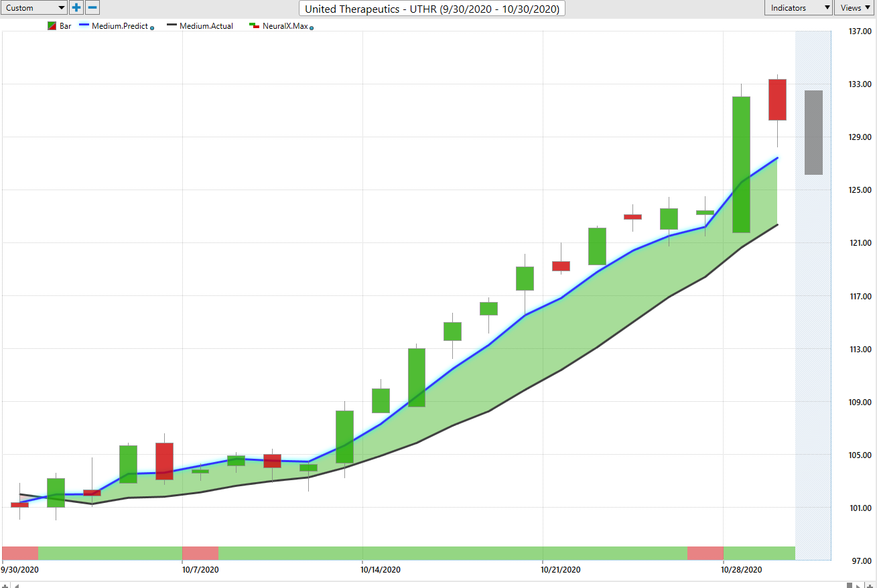This screenshot has width=877, height=588.
Task: Select the Medium.Predict legend label
Action: pyautogui.click(x=119, y=26)
